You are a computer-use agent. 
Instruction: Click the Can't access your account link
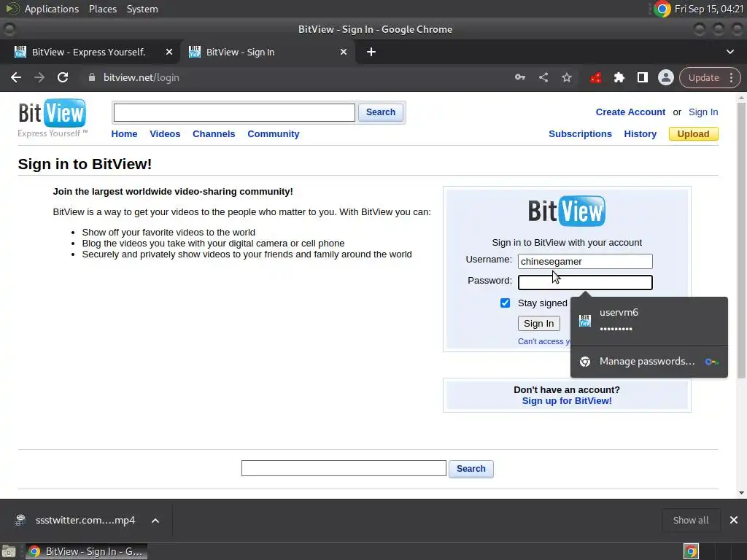click(x=544, y=341)
